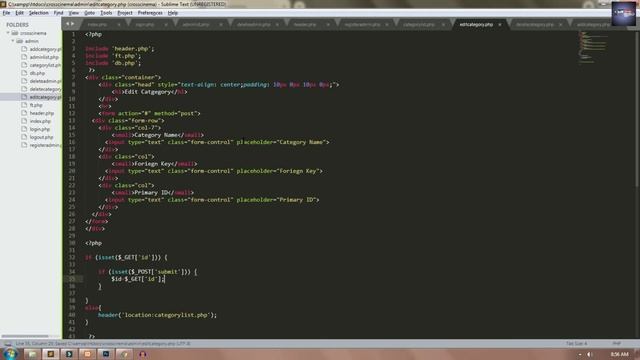
Task: Open the Selection menu
Action: [x=38, y=13]
